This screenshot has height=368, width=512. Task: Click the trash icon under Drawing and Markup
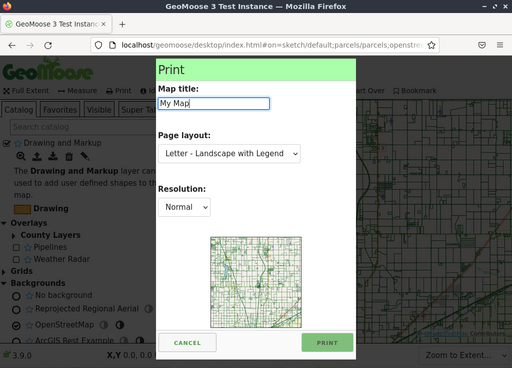tap(69, 156)
